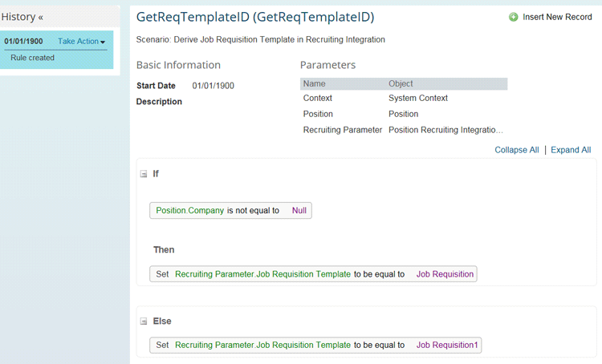
Task: Click the Null value in If condition
Action: point(299,211)
